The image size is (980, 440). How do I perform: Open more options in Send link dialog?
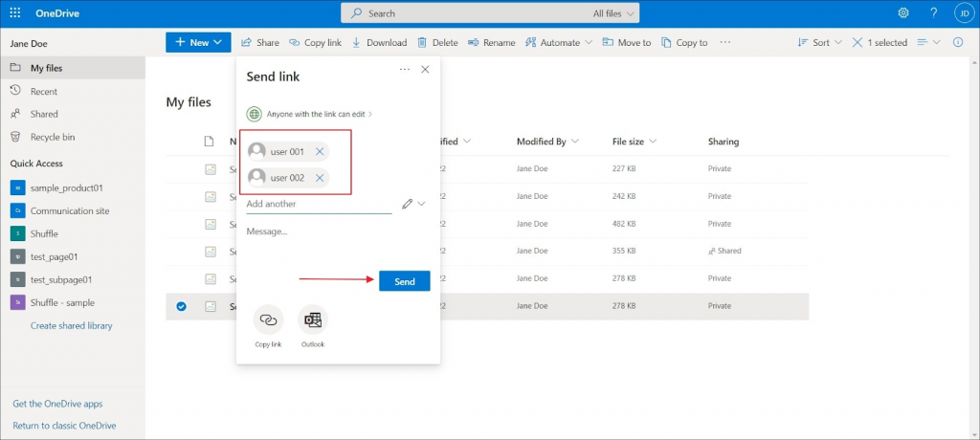point(405,70)
